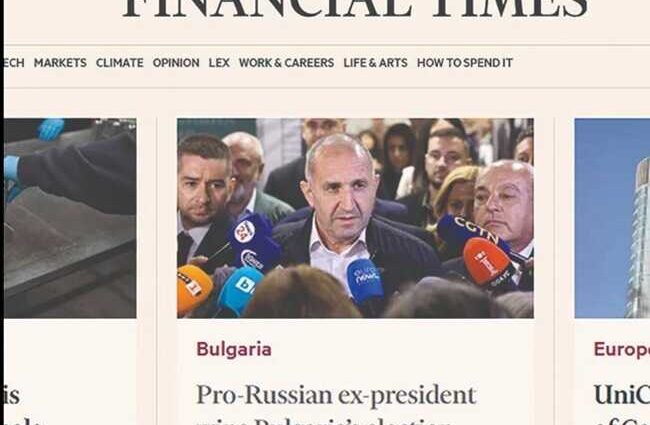
Task: Click the blank strip beside How To Spend It
Action: (x=580, y=63)
